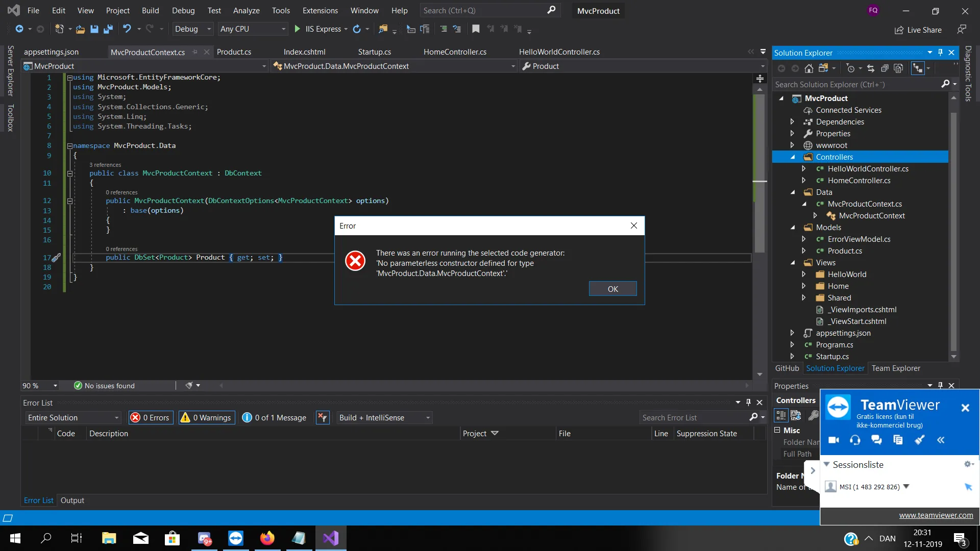Toggle the 0 Errors filter

pyautogui.click(x=151, y=418)
